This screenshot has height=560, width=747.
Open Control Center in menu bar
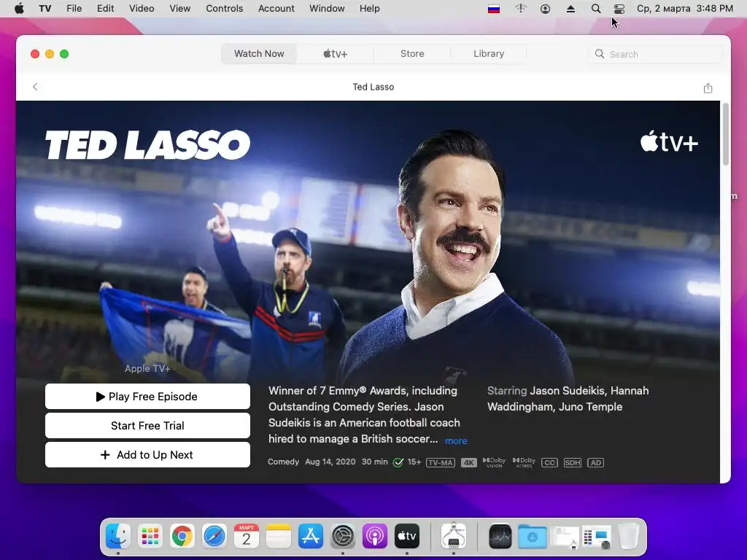[x=619, y=9]
